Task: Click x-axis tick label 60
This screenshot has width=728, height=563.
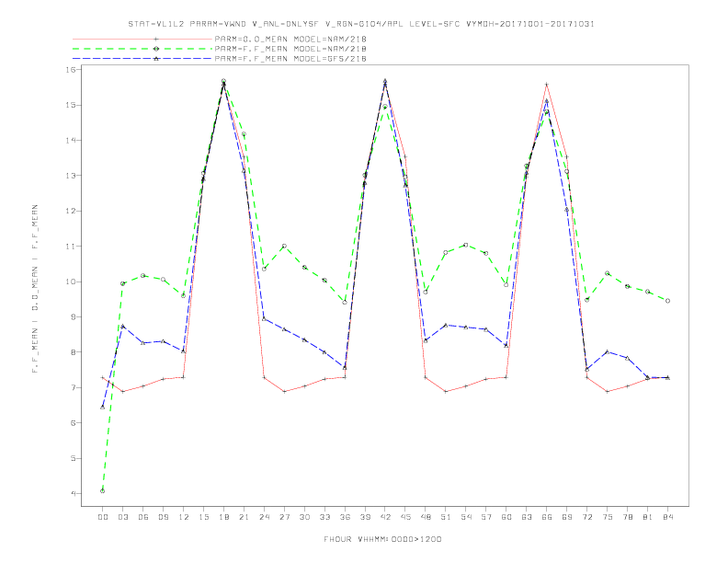Action: 506,517
